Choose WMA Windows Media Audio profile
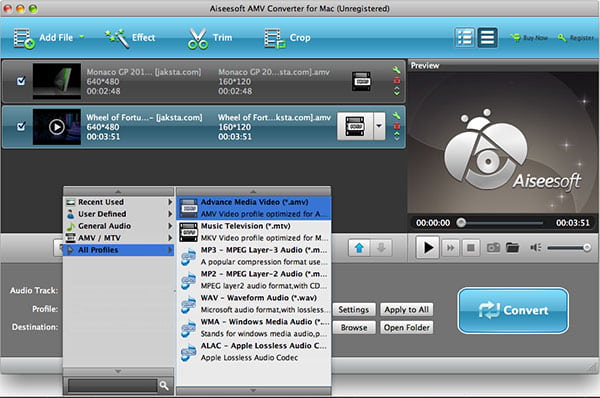This screenshot has width=600, height=398. (x=253, y=328)
